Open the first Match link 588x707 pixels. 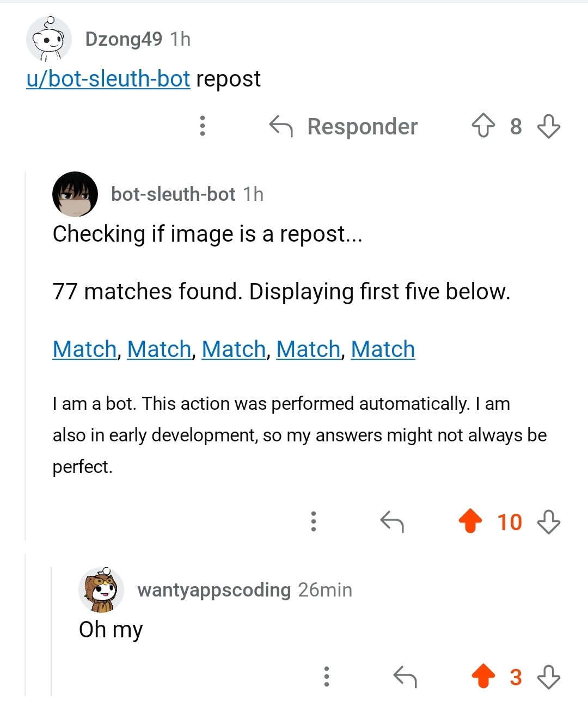click(x=85, y=349)
